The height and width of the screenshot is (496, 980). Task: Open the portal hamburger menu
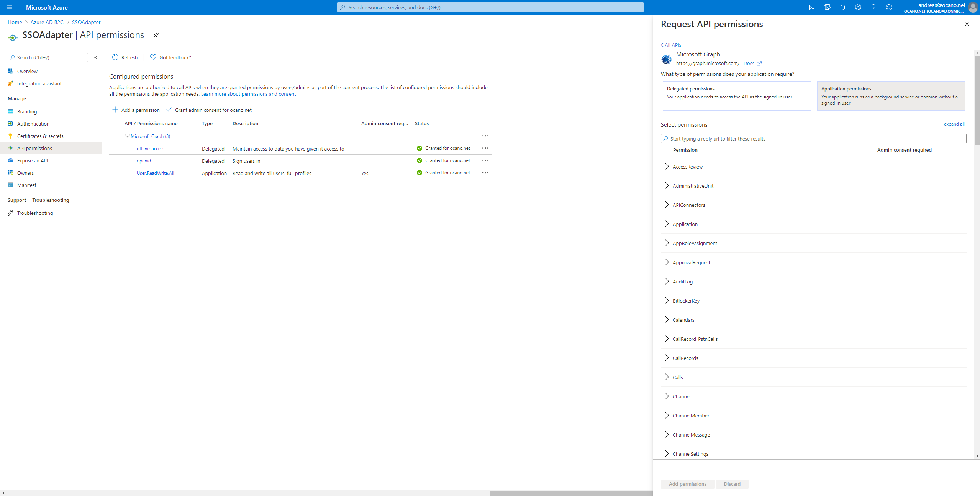(9, 7)
